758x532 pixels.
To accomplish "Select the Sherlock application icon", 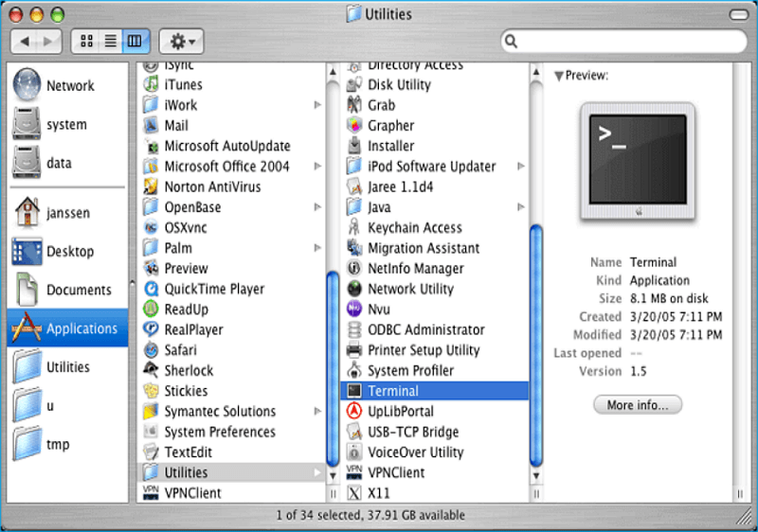I will point(152,370).
